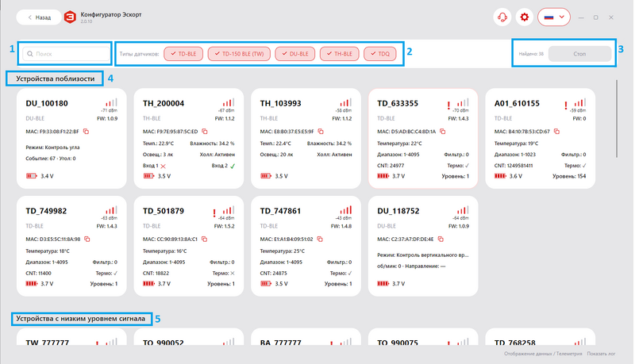Viewport: 635px width, 364px height.
Task: Click the warning exclamation on TD_501879
Action: coord(214,213)
